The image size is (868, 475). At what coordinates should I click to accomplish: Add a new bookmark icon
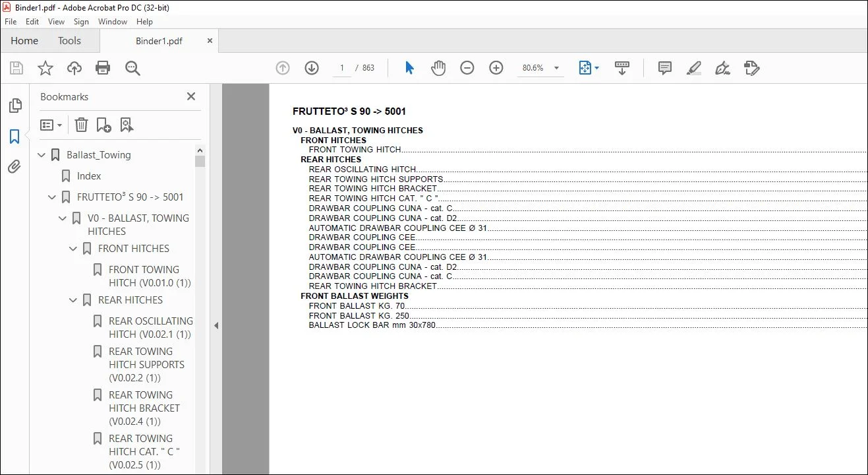click(103, 125)
